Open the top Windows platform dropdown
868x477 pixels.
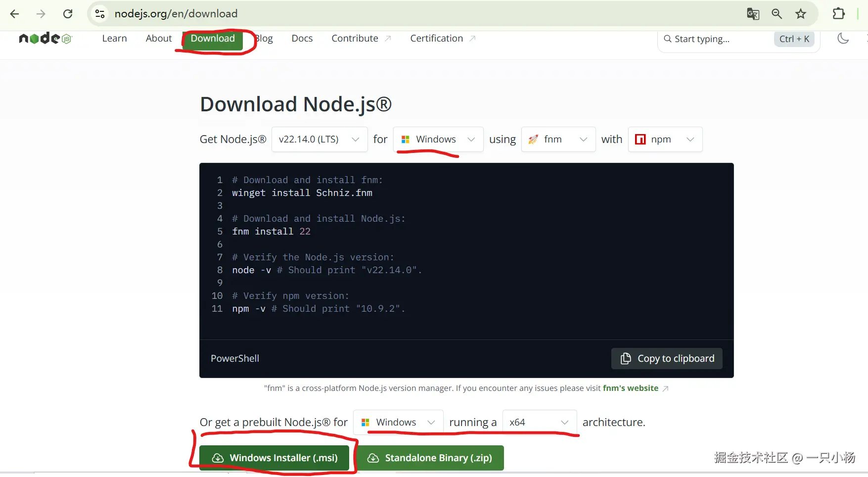(x=438, y=140)
